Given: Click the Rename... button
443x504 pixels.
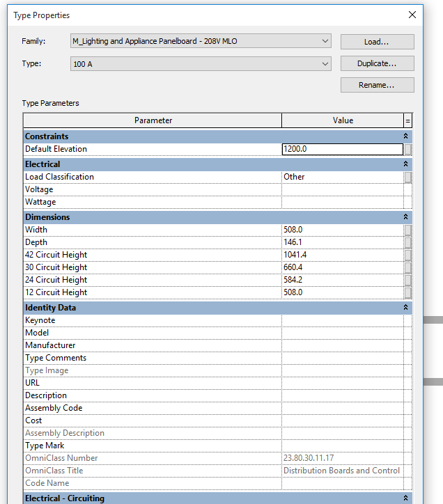Looking at the screenshot, I should [x=377, y=85].
